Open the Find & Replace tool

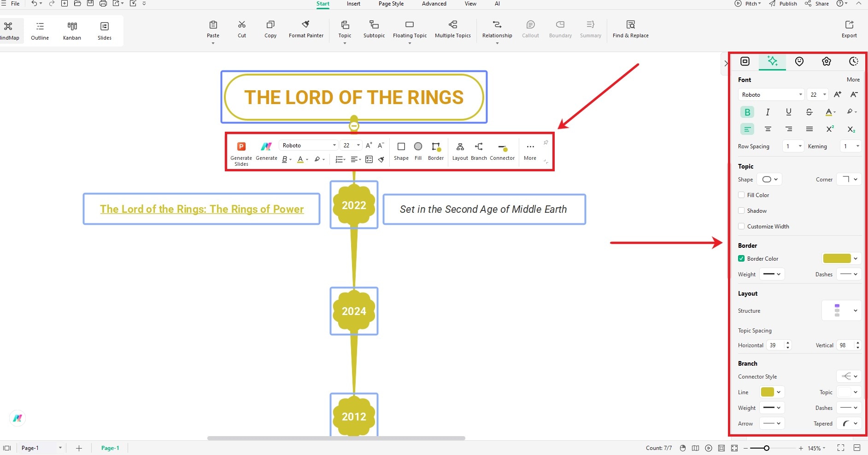coord(631,29)
